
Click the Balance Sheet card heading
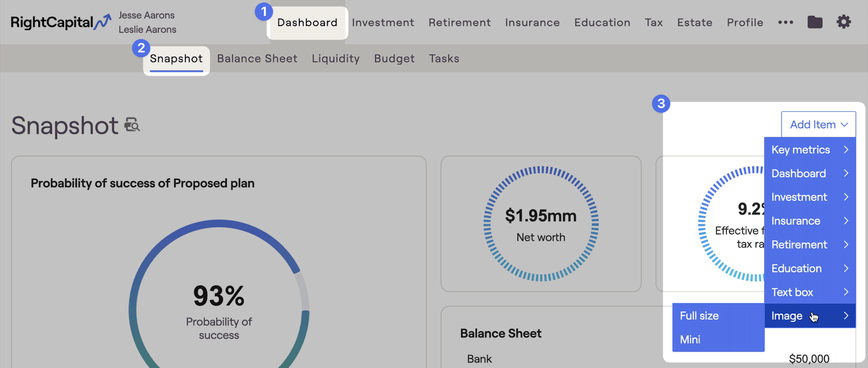point(501,334)
